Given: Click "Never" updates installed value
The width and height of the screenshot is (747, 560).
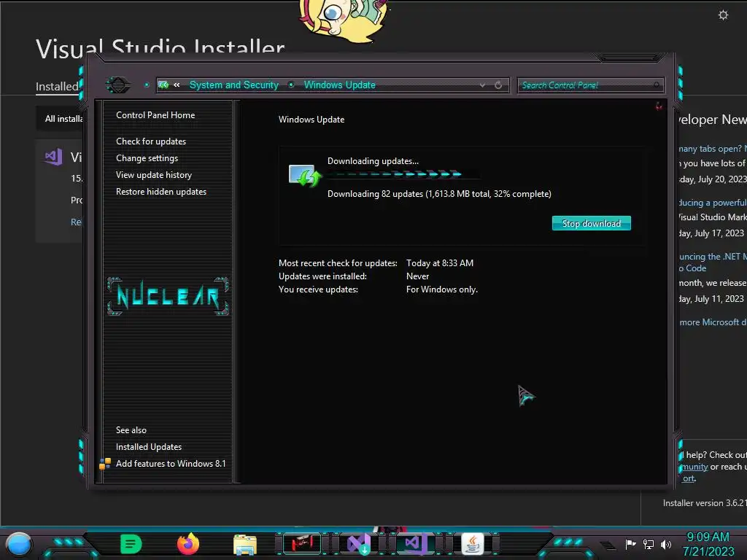Looking at the screenshot, I should 417,276.
